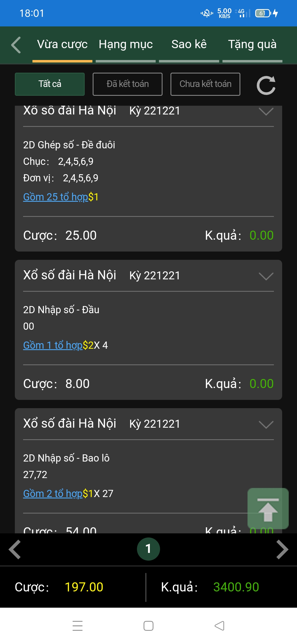Go to the previous page of results

(15, 550)
